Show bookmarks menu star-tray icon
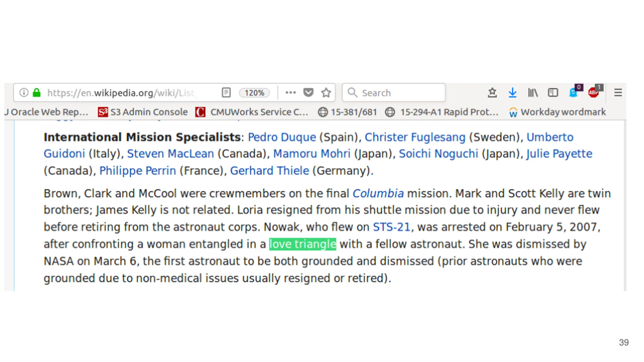This screenshot has width=644, height=362. click(x=492, y=93)
